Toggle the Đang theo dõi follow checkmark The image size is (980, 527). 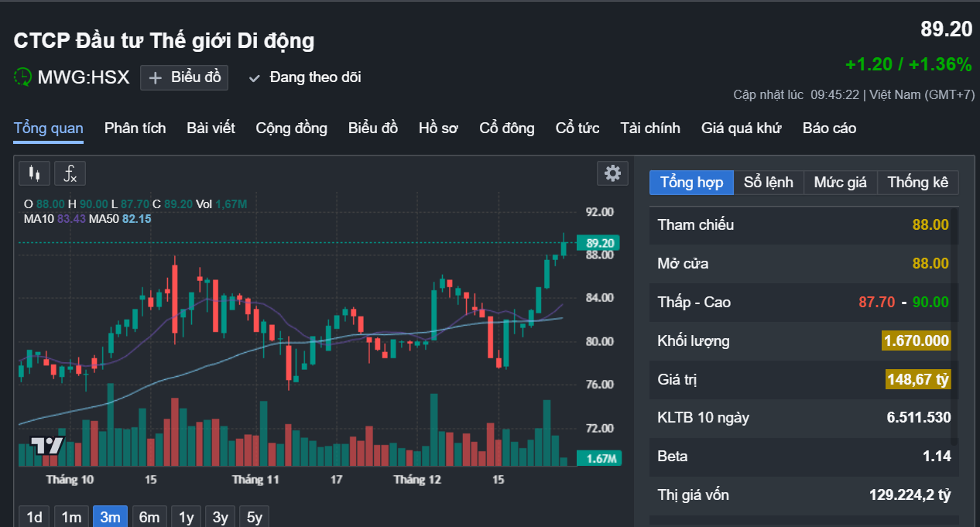(x=254, y=77)
